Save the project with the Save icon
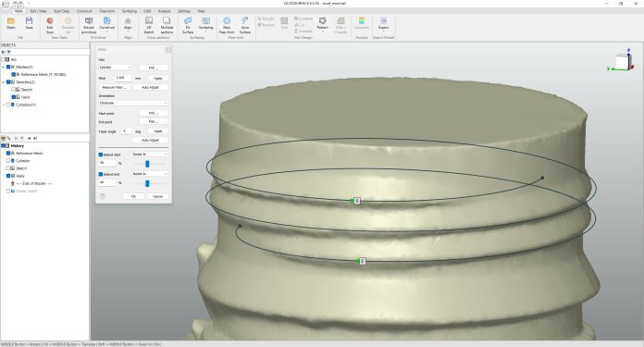The width and height of the screenshot is (644, 347). [29, 23]
